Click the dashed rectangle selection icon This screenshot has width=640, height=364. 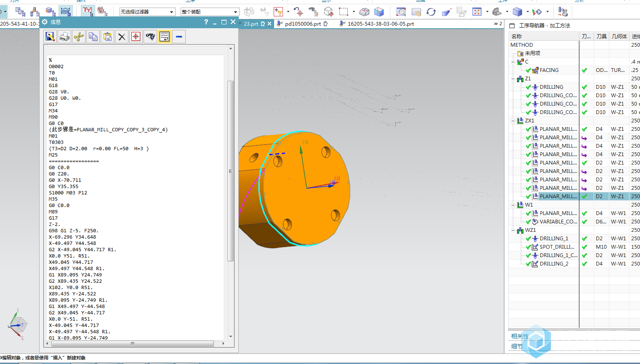pyautogui.click(x=344, y=12)
